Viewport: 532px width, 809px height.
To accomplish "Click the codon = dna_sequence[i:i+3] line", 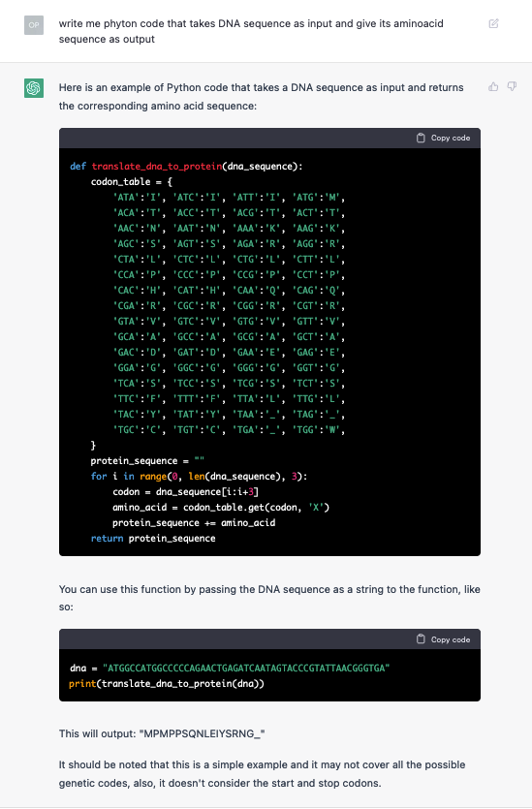I will [x=186, y=491].
